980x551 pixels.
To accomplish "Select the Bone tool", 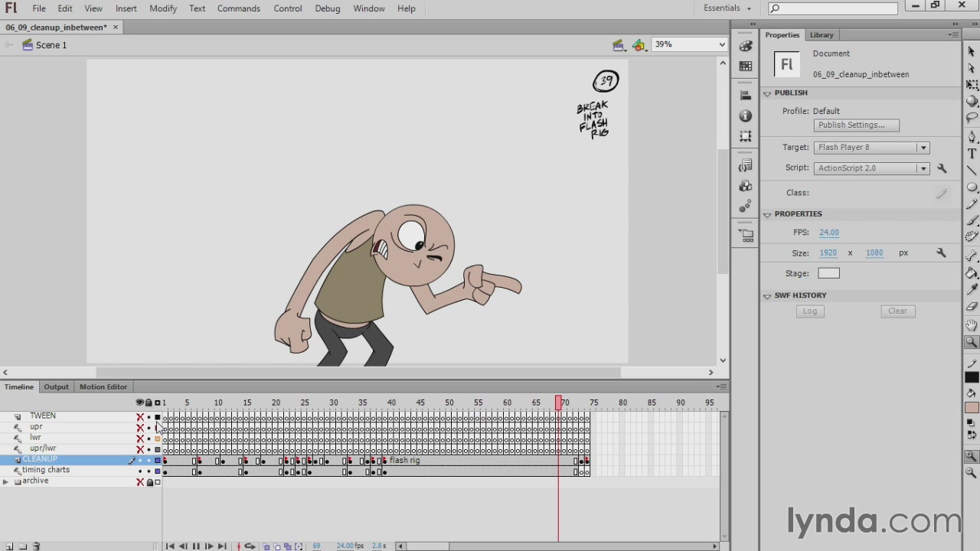I will coord(972,256).
